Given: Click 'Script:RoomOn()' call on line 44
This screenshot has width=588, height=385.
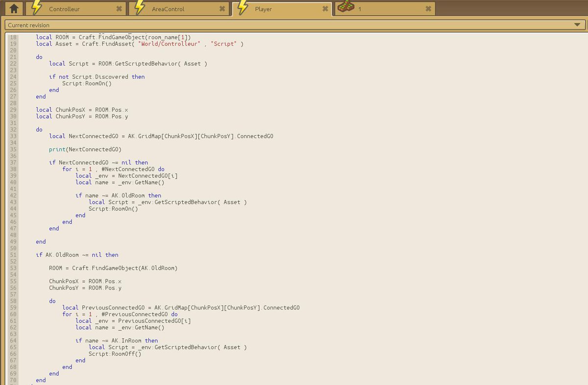Looking at the screenshot, I should pyautogui.click(x=113, y=209).
